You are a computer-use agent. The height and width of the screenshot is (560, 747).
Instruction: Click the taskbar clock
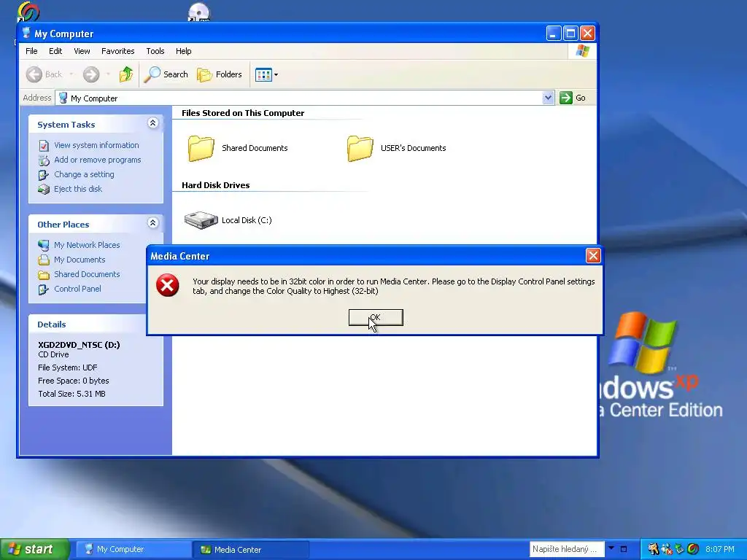click(x=720, y=549)
